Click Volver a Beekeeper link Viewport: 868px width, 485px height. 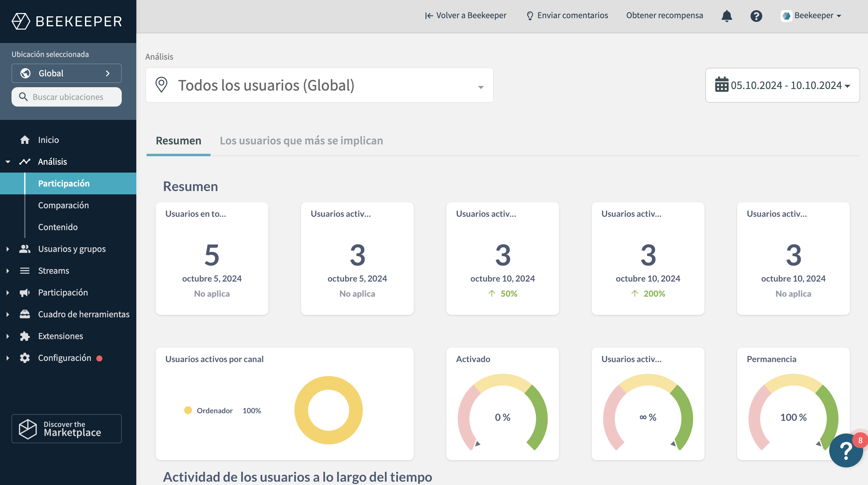click(465, 15)
